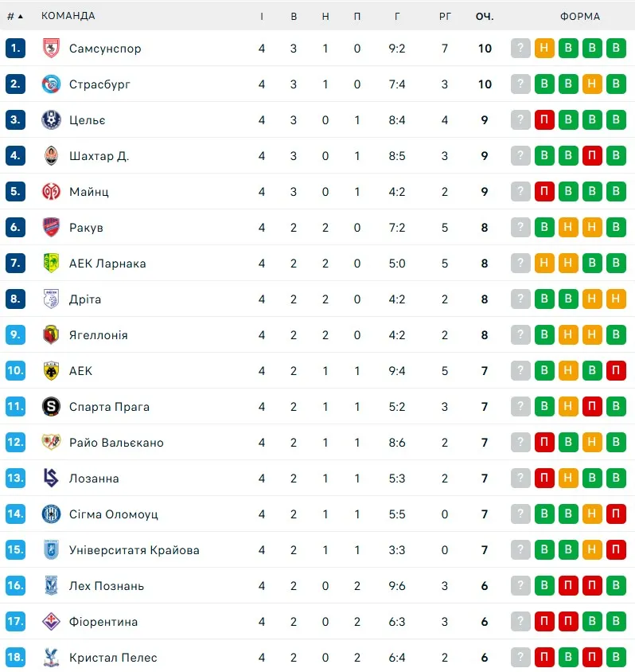
Task: Click the Фіорентина team crest
Action: (51, 622)
